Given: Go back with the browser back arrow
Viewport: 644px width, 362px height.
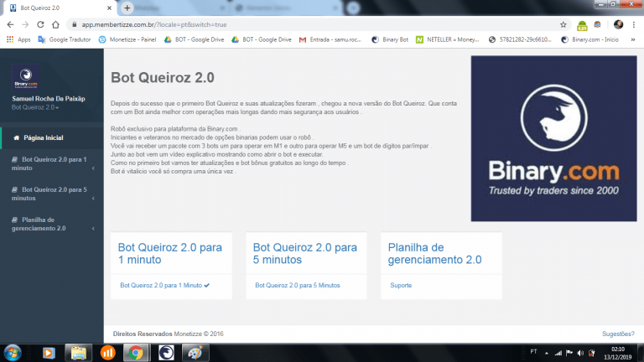Looking at the screenshot, I should tap(11, 24).
